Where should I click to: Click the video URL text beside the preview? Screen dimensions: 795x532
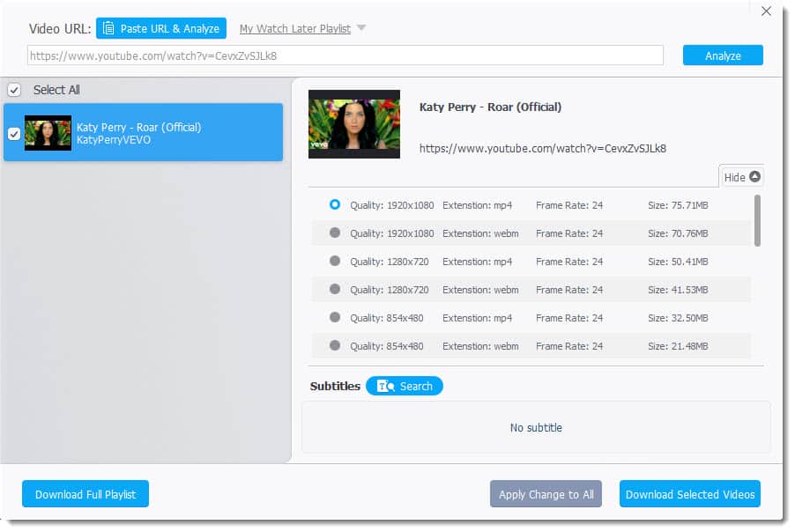click(x=543, y=149)
